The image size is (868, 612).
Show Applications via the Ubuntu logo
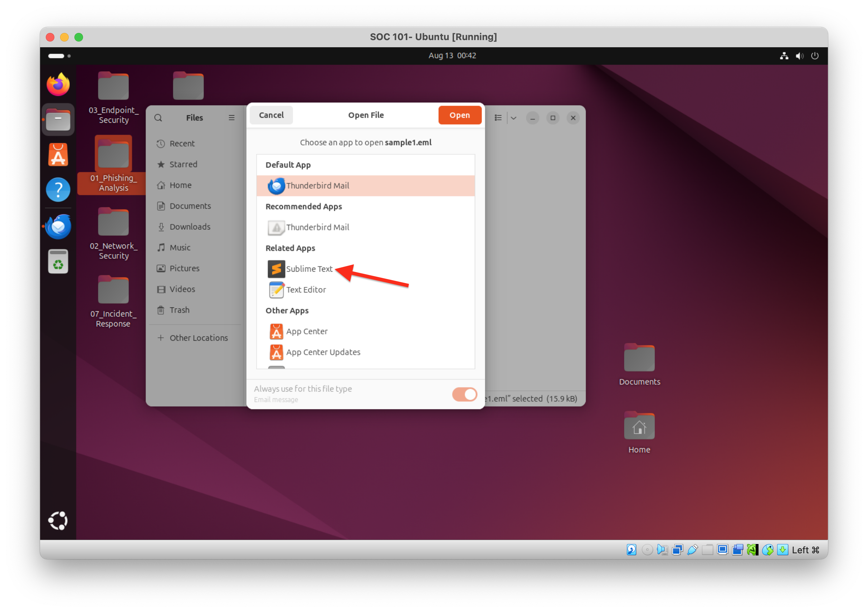tap(58, 521)
